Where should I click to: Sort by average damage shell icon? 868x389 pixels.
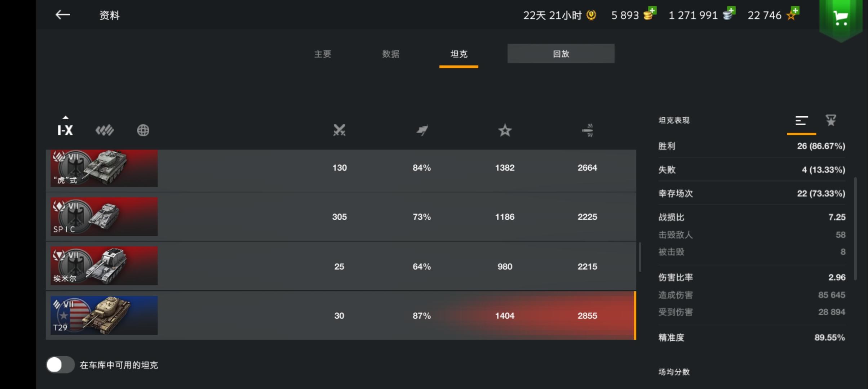[x=588, y=130]
